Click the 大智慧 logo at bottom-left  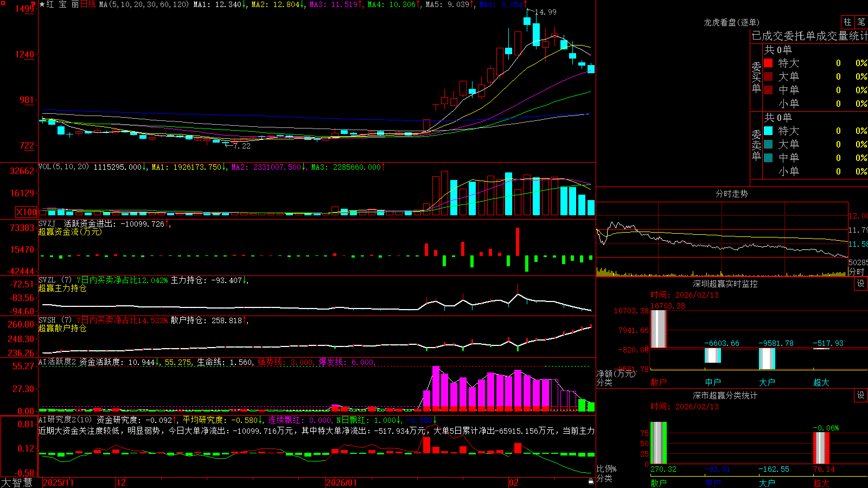pyautogui.click(x=17, y=483)
